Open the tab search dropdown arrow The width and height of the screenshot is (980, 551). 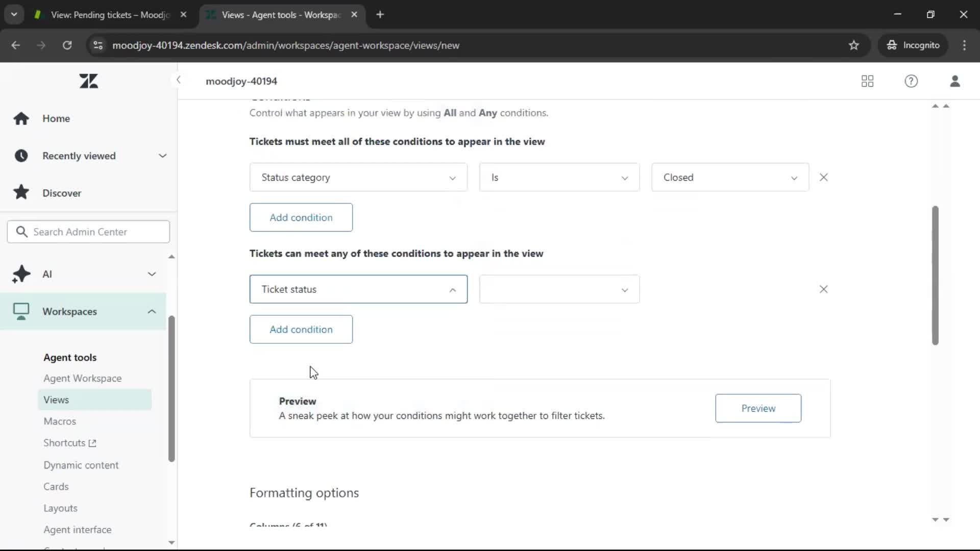14,15
